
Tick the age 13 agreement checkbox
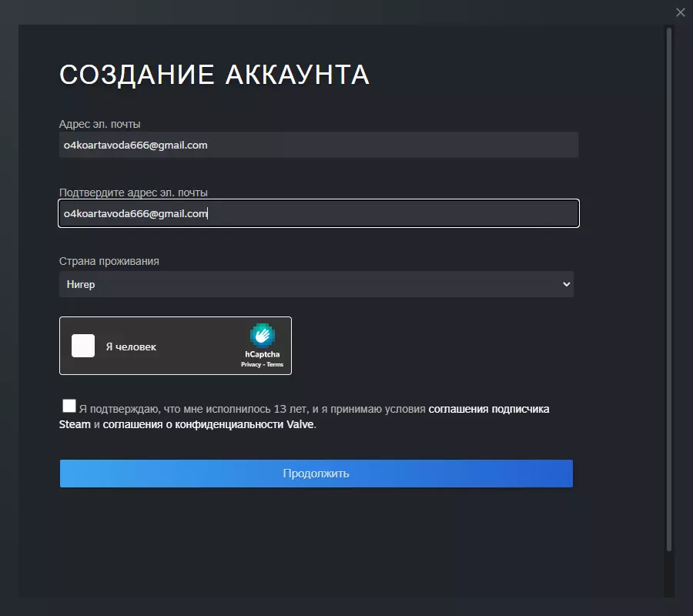(x=69, y=406)
